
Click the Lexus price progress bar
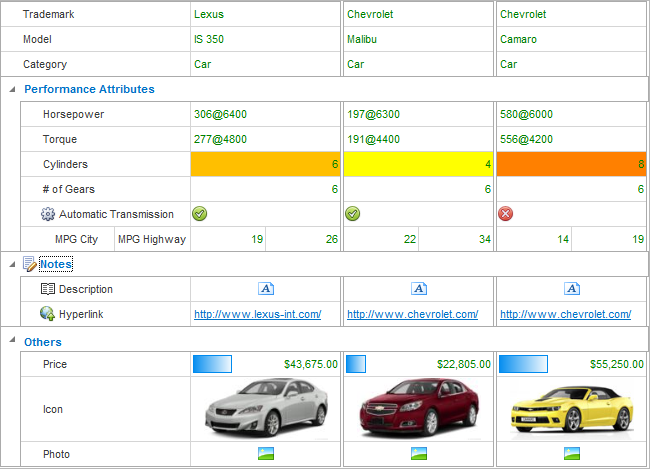212,364
